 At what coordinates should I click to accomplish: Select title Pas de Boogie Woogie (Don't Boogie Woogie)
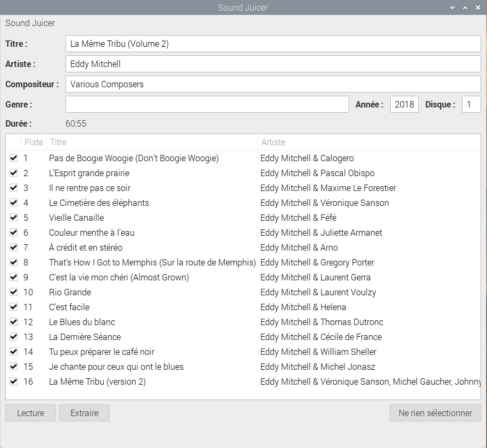point(134,158)
